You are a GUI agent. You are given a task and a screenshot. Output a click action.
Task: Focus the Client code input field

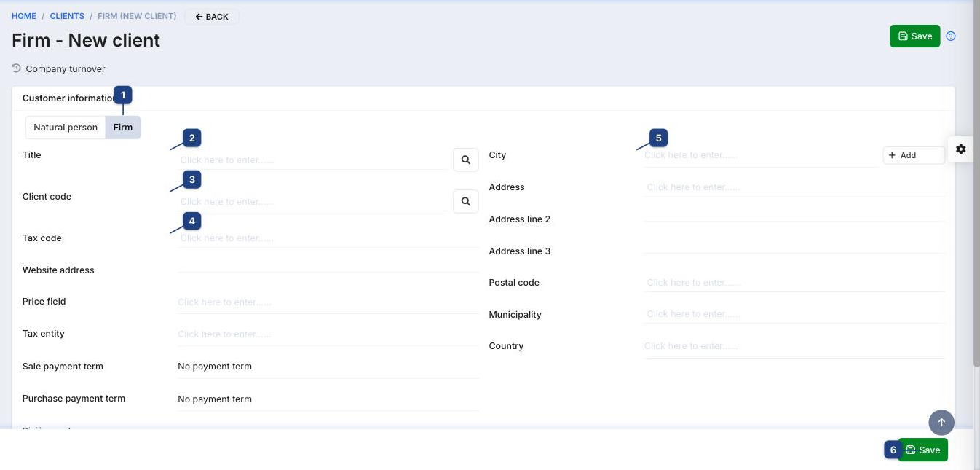(313, 201)
